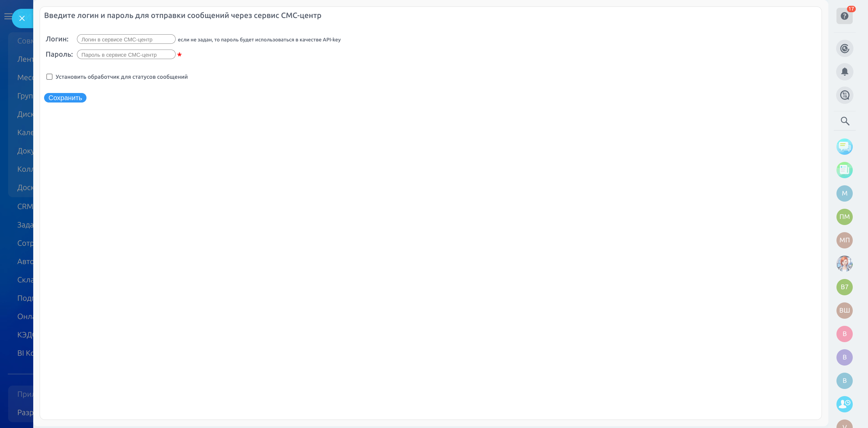This screenshot has height=428, width=868.
Task: Close the slider with X button
Action: 22,18
